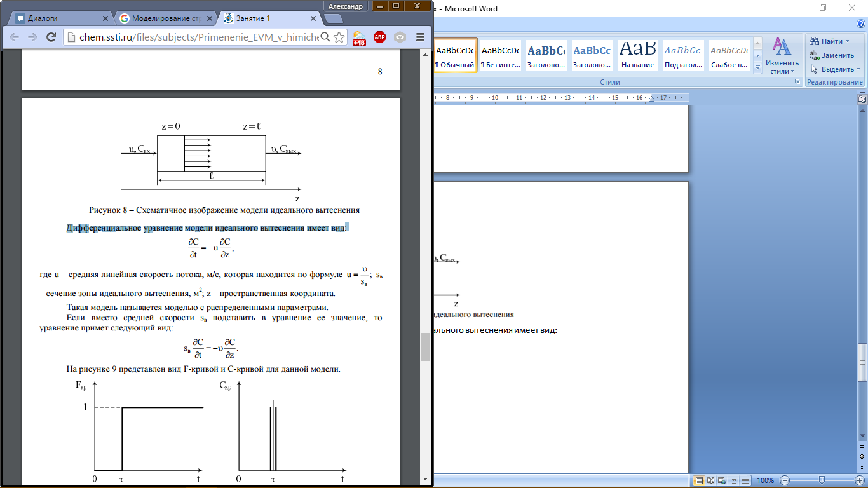Apply the Без интервала style
The image size is (868, 488).
point(500,56)
